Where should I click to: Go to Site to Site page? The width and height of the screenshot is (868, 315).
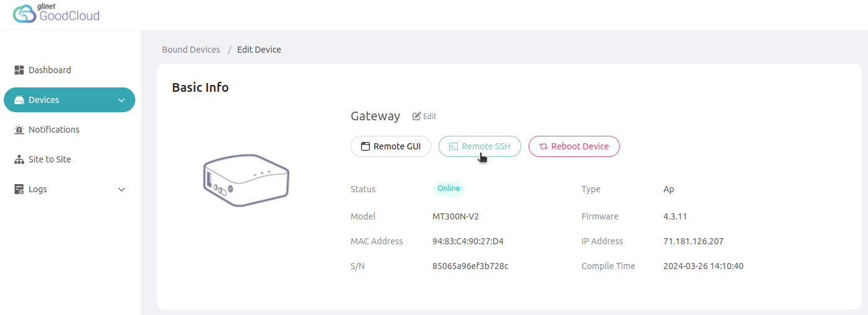(x=50, y=159)
